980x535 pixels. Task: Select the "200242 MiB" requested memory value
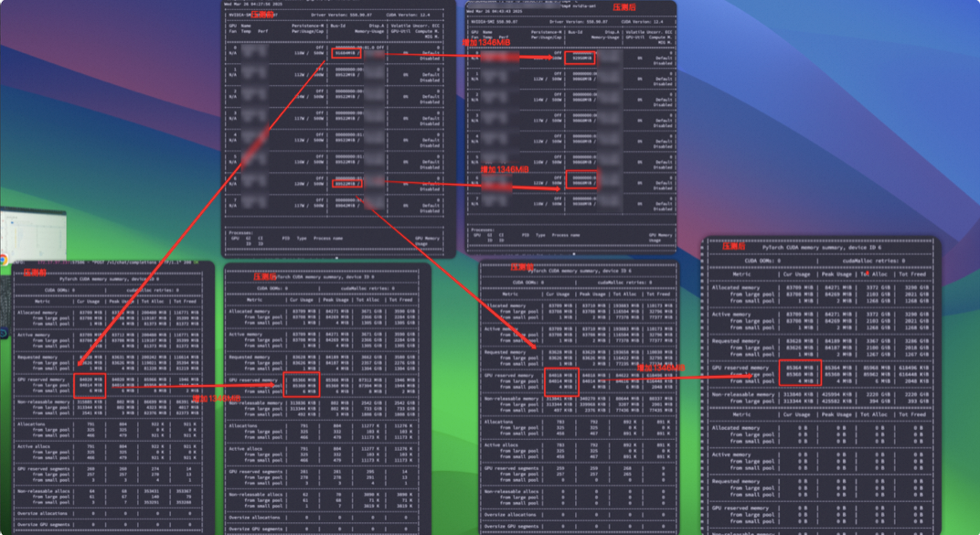153,358
